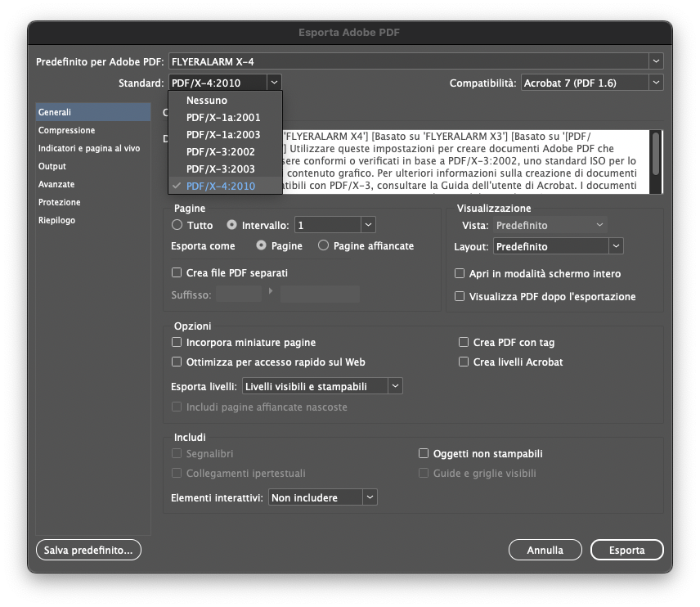700x607 pixels.
Task: Click the Esporta button
Action: coord(626,551)
